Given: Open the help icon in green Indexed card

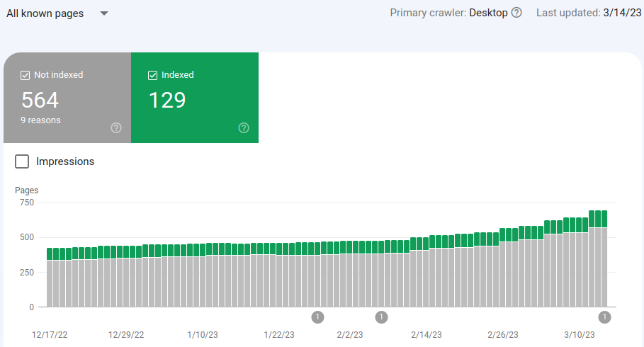Looking at the screenshot, I should point(244,127).
